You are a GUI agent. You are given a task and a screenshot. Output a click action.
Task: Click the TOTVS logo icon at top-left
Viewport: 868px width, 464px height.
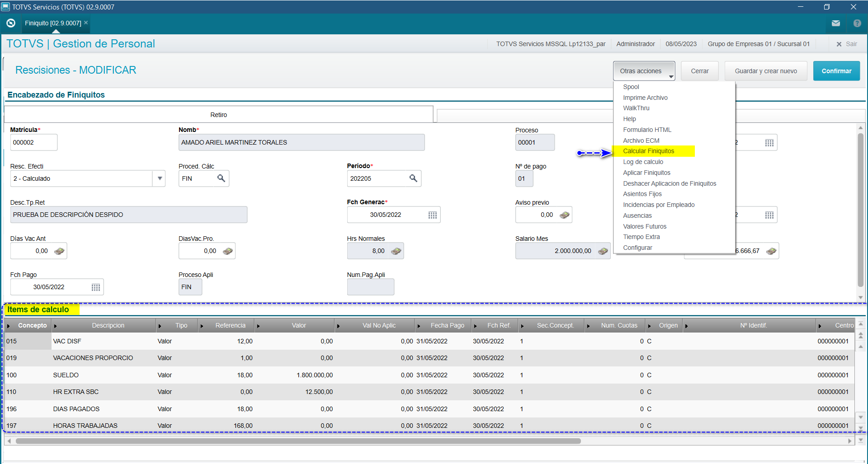(x=11, y=23)
